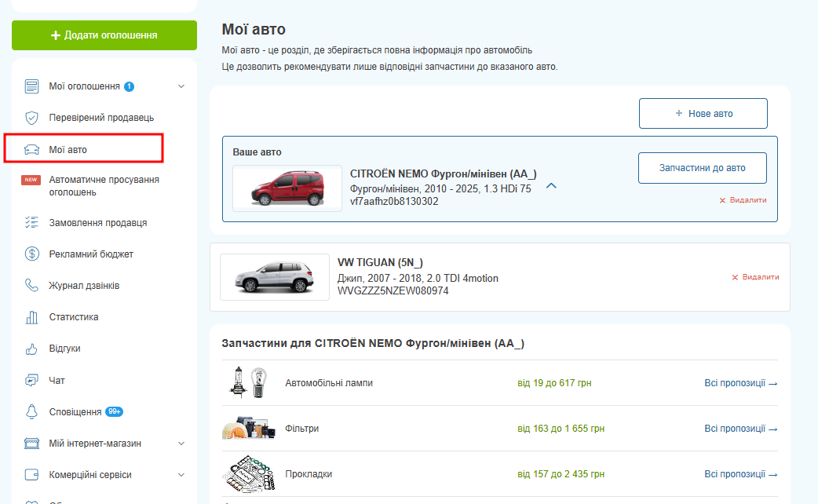
Task: Expand the Мої оголошення chevron
Action: tap(181, 86)
